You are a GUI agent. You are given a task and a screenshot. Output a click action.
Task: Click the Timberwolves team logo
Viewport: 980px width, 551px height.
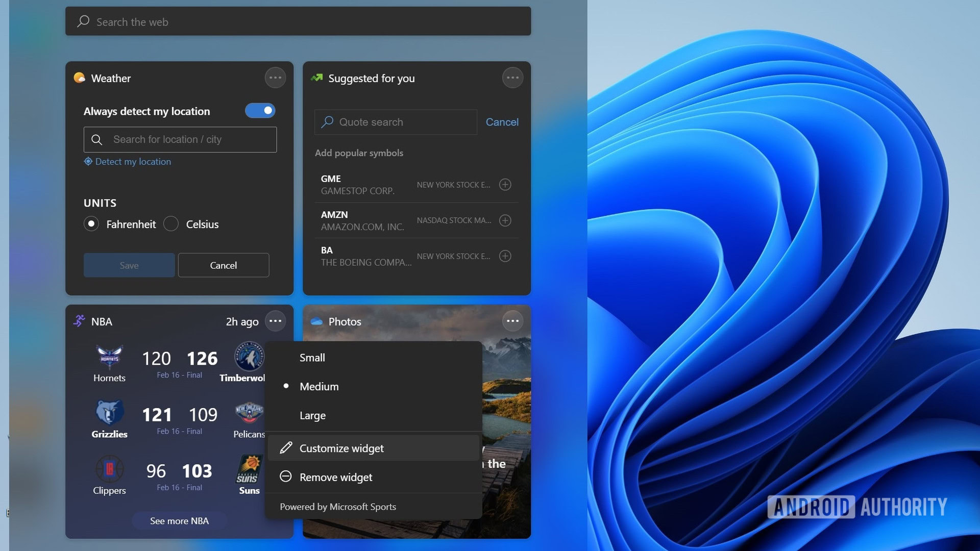coord(249,357)
